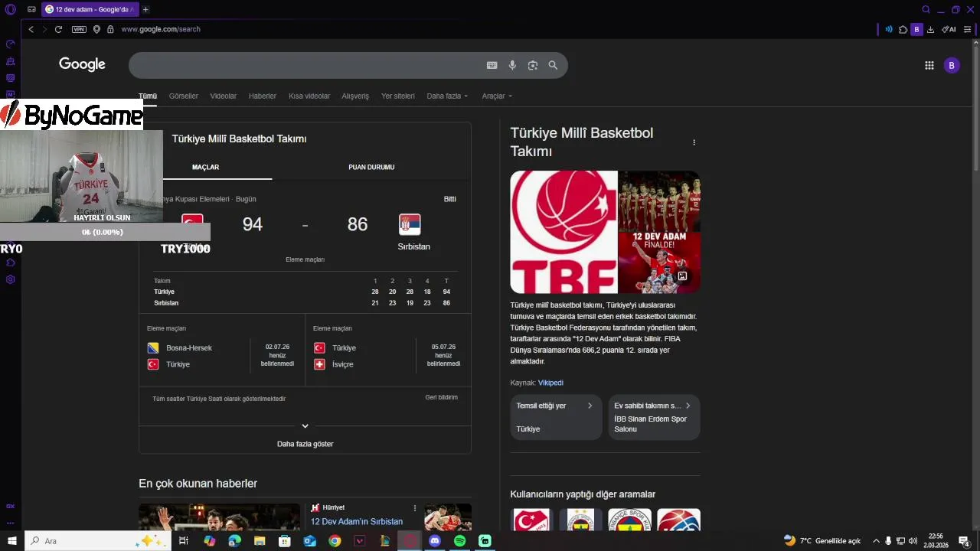This screenshot has height=551, width=980.
Task: Open sidebar settings gear icon
Action: pyautogui.click(x=11, y=279)
